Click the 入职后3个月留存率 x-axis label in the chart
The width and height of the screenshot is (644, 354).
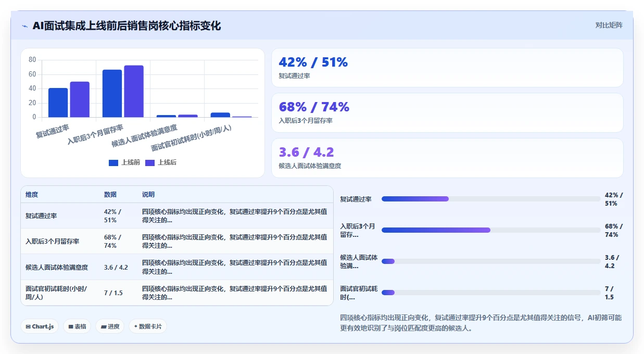[95, 134]
